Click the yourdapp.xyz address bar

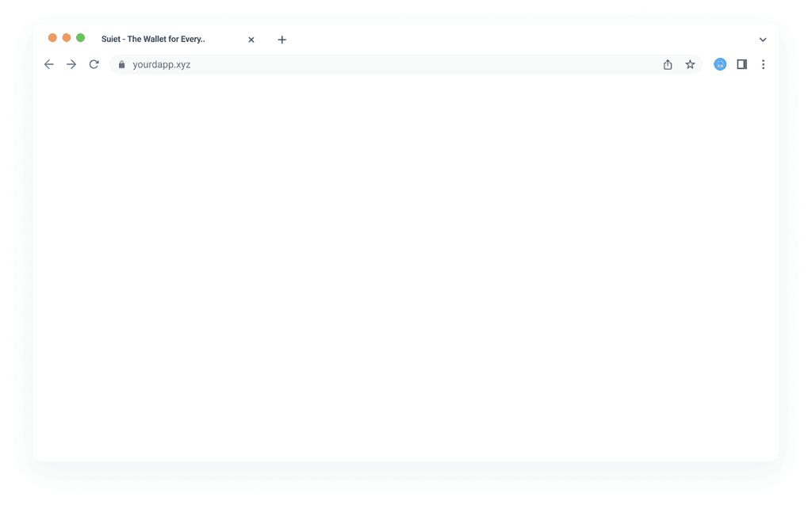pyautogui.click(x=405, y=64)
